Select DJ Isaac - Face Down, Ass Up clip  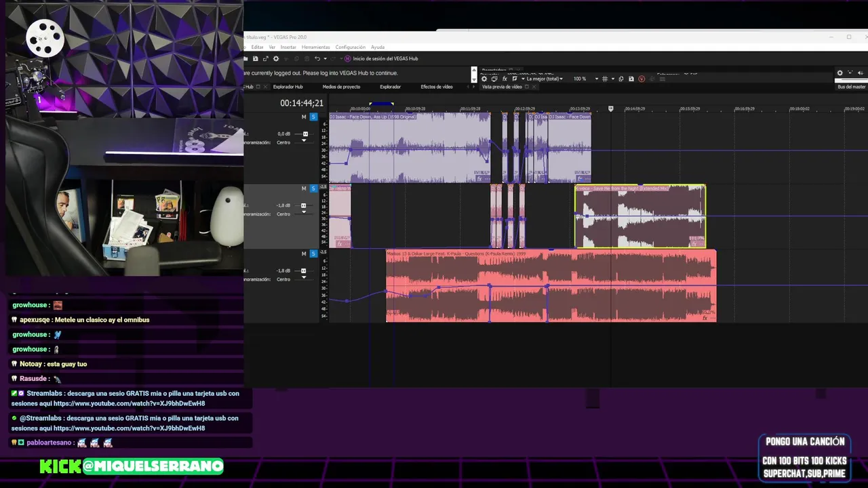point(410,148)
